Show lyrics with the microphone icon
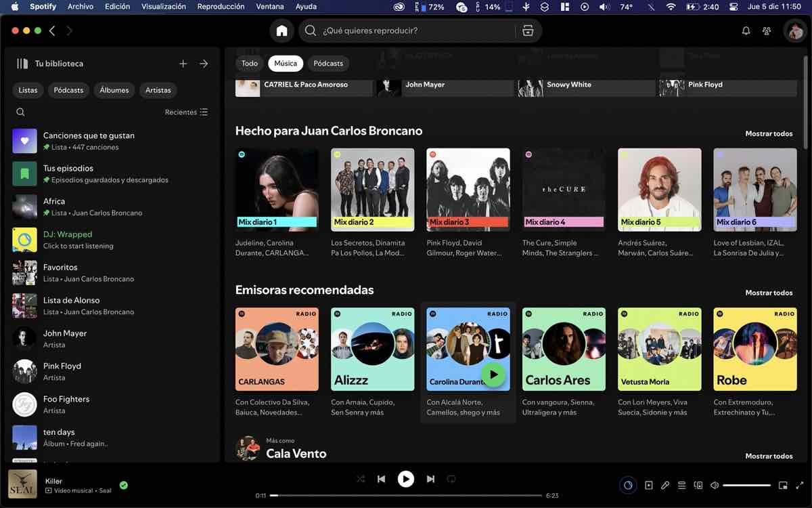Image resolution: width=812 pixels, height=508 pixels. (x=665, y=485)
